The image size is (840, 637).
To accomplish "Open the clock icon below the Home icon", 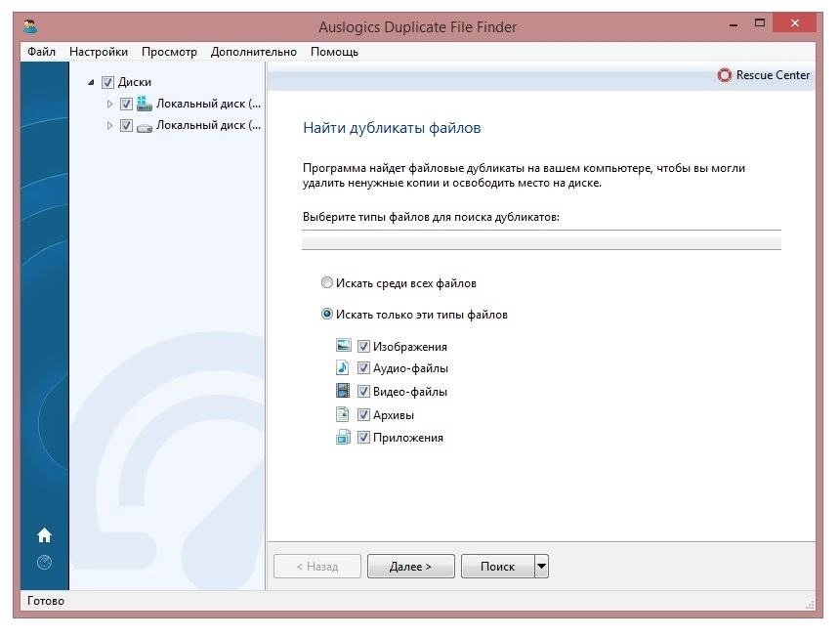I will point(45,562).
